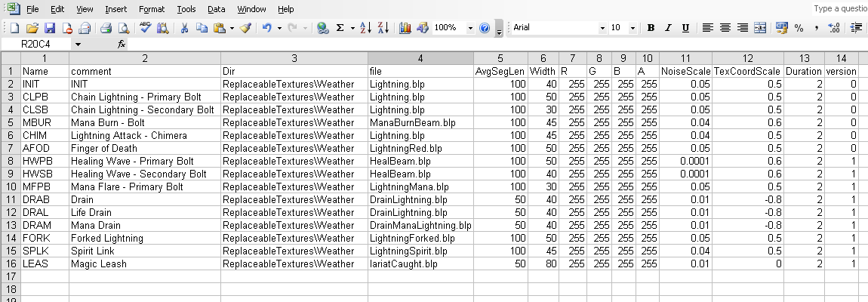Toggle Underline formatting

click(x=685, y=28)
